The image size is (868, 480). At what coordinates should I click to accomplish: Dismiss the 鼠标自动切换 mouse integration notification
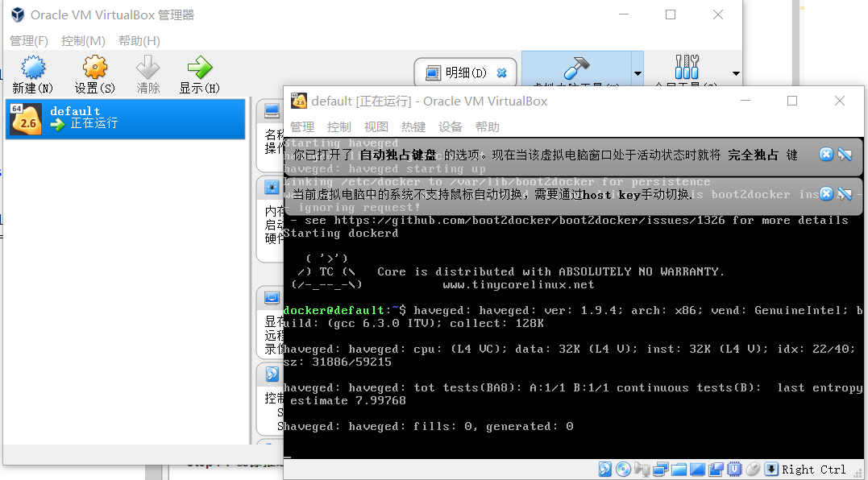coord(826,193)
